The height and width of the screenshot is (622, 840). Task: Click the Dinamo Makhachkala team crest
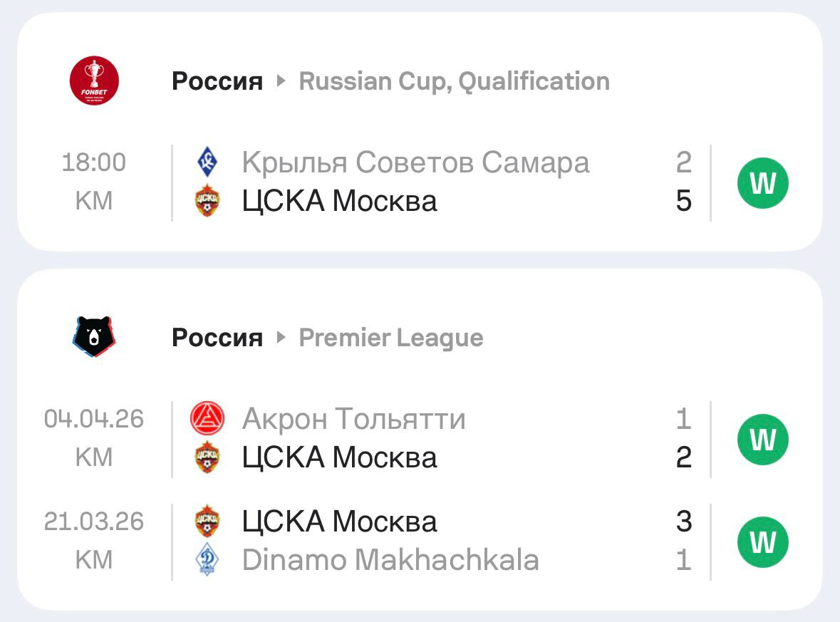(207, 560)
